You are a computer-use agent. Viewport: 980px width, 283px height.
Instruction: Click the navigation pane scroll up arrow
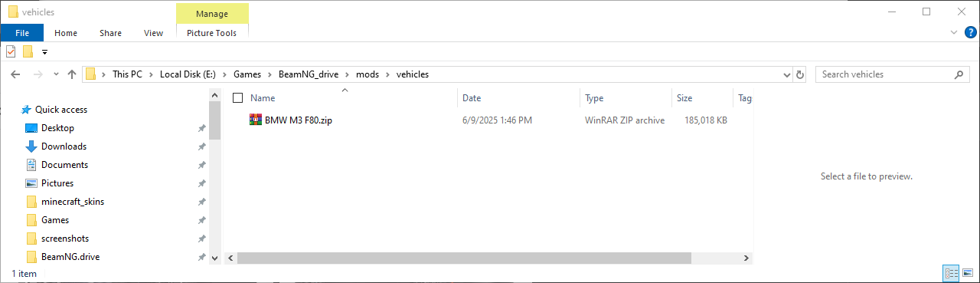click(x=214, y=95)
